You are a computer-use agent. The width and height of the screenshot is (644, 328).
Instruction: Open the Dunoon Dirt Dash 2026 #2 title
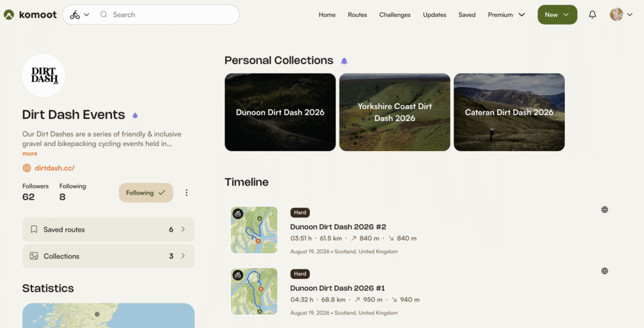(x=338, y=227)
